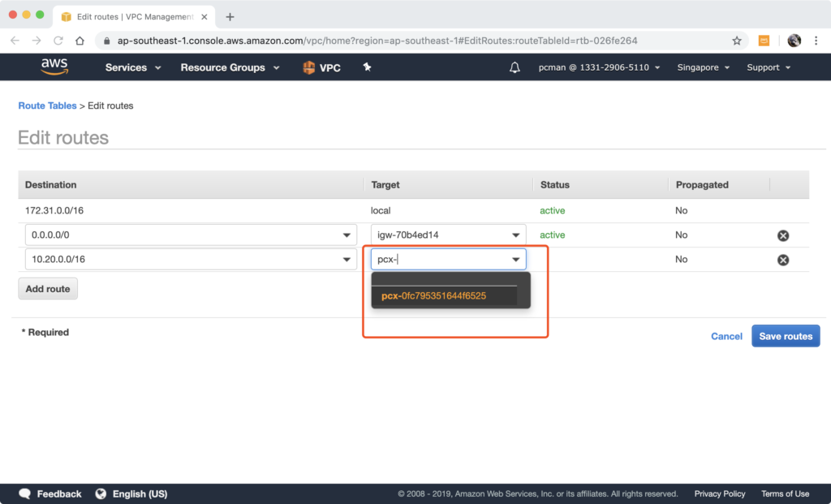Screen dimensions: 831x504
Task: Click the 172.31.0.0/16 destination cell
Action: point(54,211)
